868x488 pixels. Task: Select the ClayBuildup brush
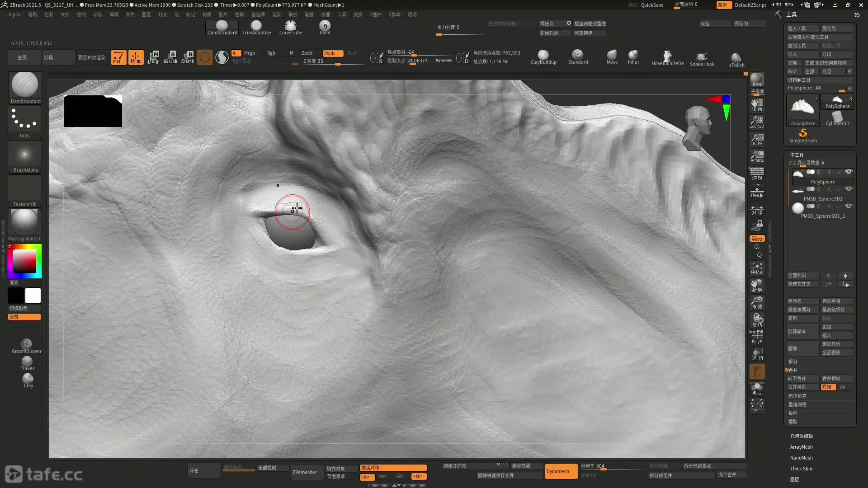(543, 57)
